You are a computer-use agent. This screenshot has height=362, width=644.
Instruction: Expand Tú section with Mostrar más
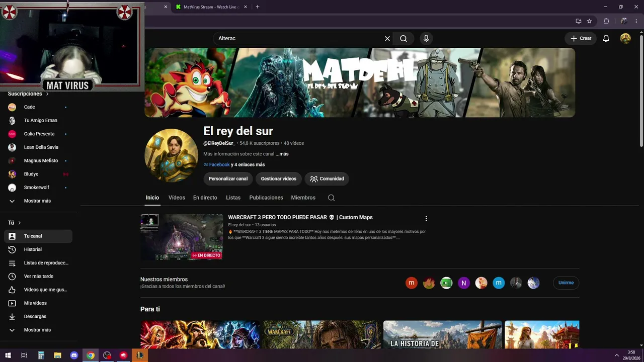click(x=38, y=330)
